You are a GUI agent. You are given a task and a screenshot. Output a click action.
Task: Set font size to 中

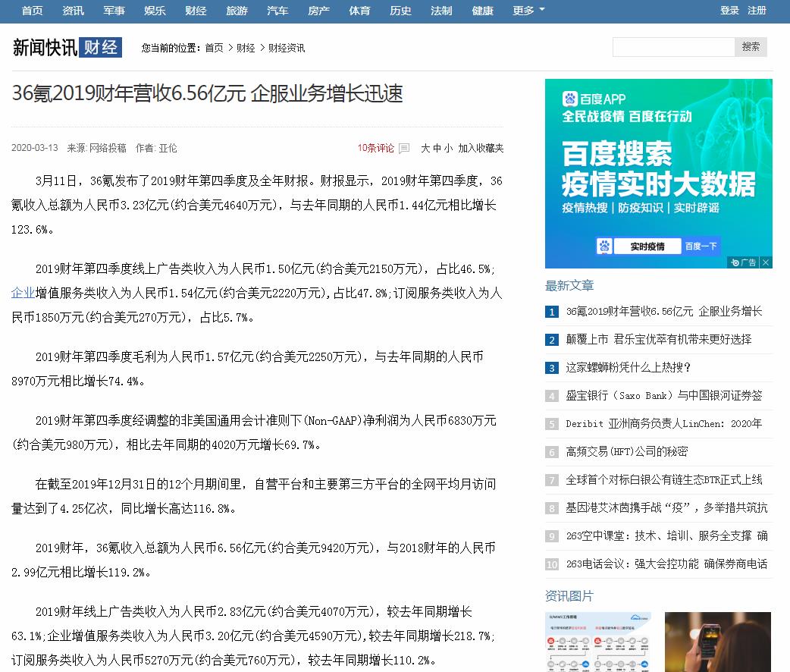(437, 148)
